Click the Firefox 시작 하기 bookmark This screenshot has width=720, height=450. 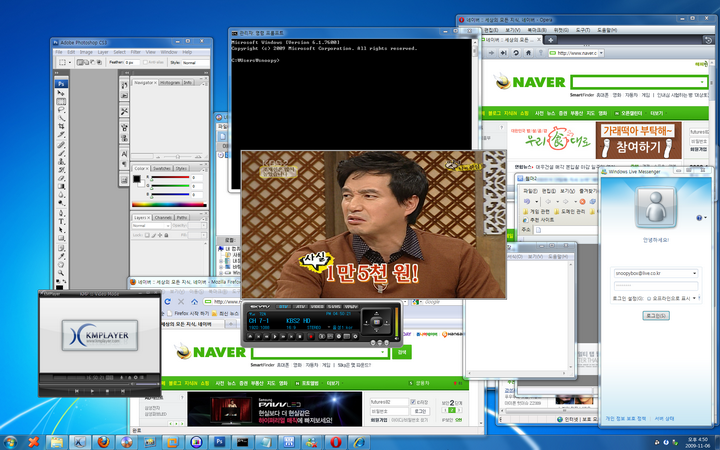tap(188, 314)
